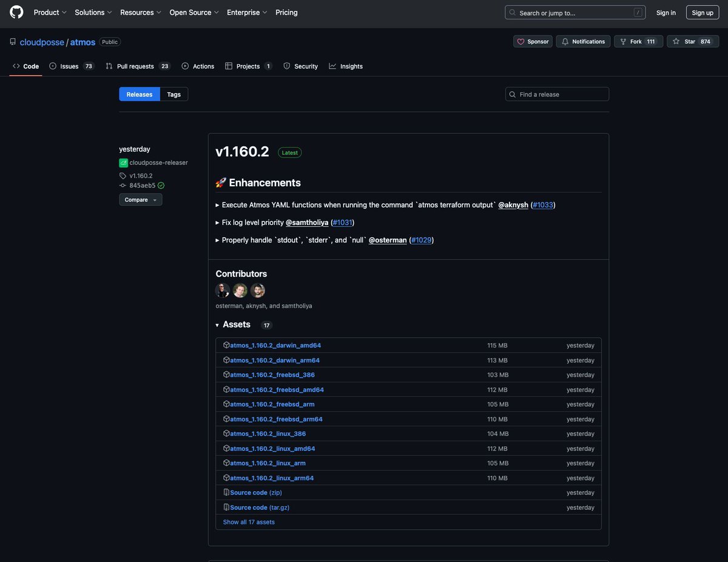Open pull request #1033
Screen dimensions: 728x562
click(543, 205)
